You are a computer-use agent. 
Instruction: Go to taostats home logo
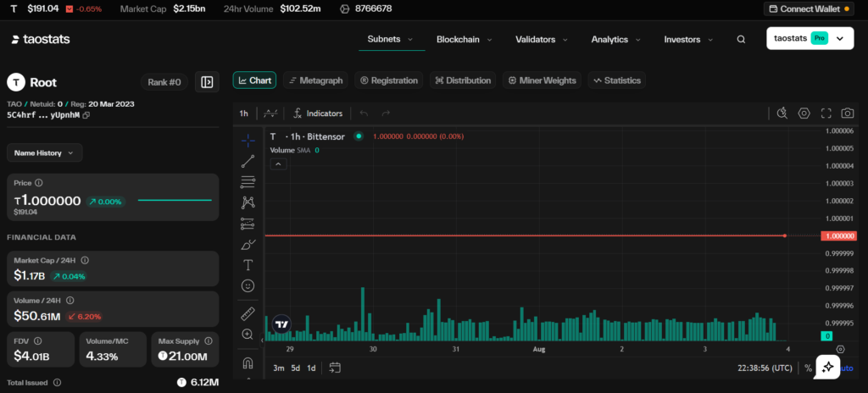(41, 39)
